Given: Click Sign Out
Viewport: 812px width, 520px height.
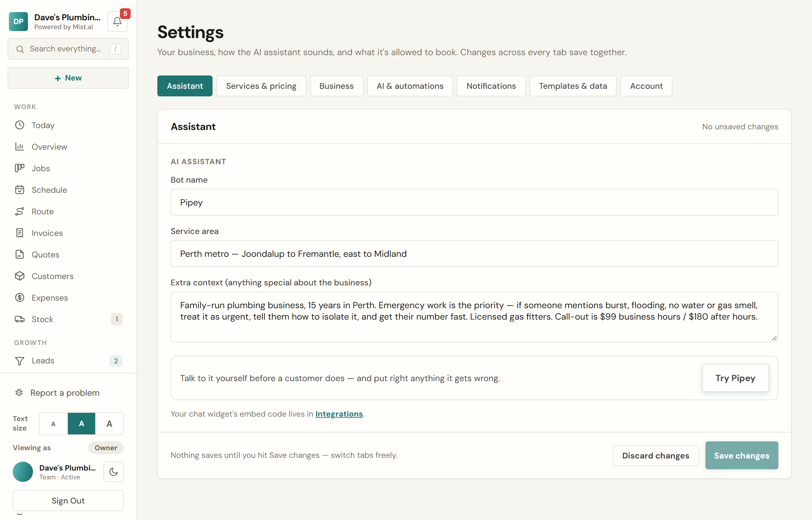Looking at the screenshot, I should [68, 500].
